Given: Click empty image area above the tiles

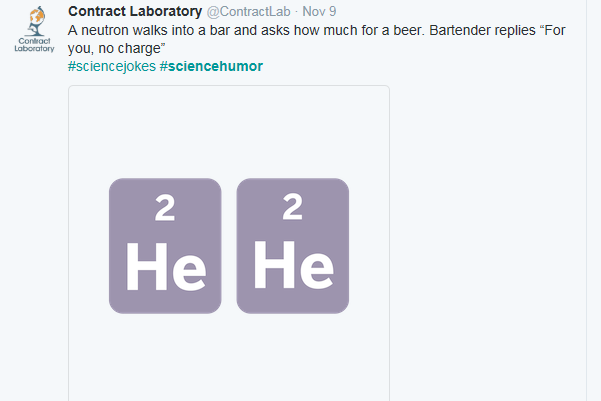Looking at the screenshot, I should tap(229, 131).
